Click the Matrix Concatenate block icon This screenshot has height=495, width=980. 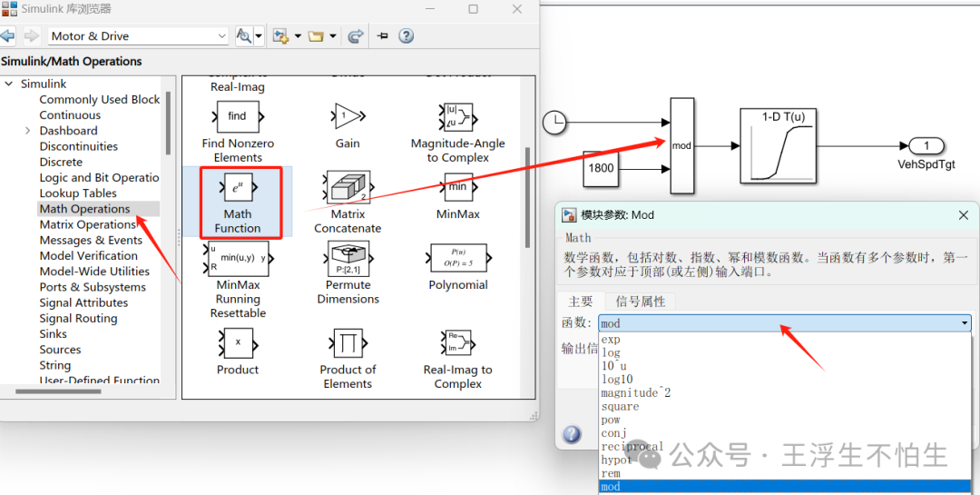348,187
